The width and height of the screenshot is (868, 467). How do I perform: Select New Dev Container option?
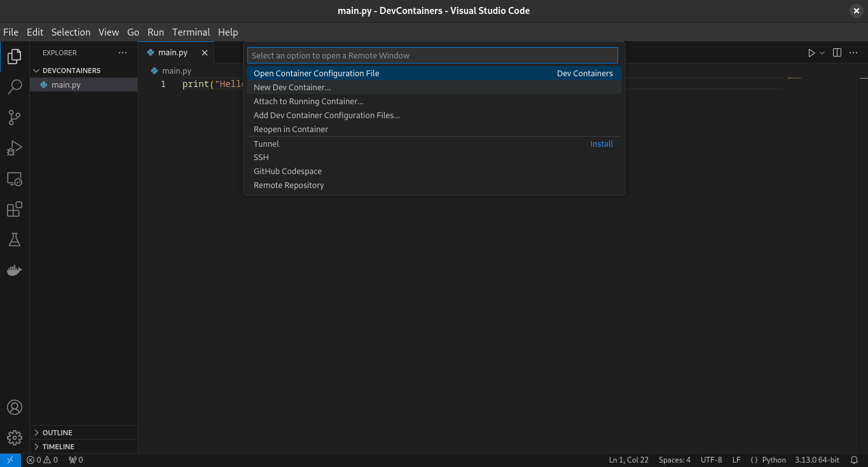tap(293, 88)
